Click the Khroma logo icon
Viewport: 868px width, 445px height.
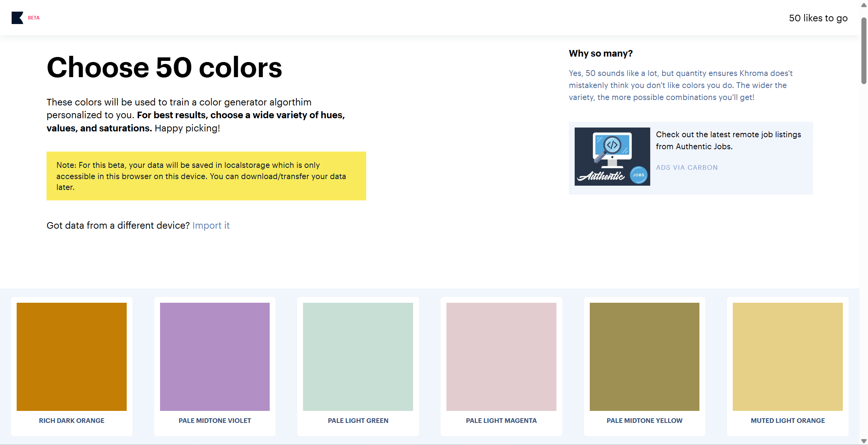click(17, 18)
